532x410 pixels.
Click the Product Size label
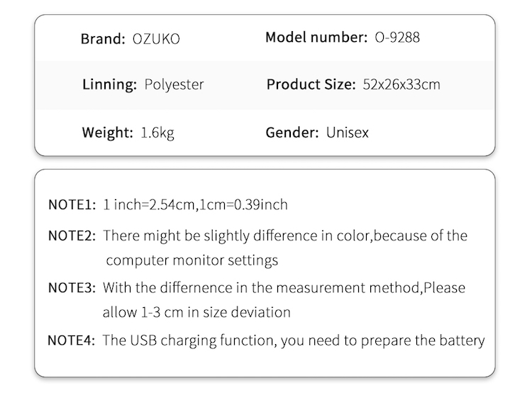pos(311,84)
